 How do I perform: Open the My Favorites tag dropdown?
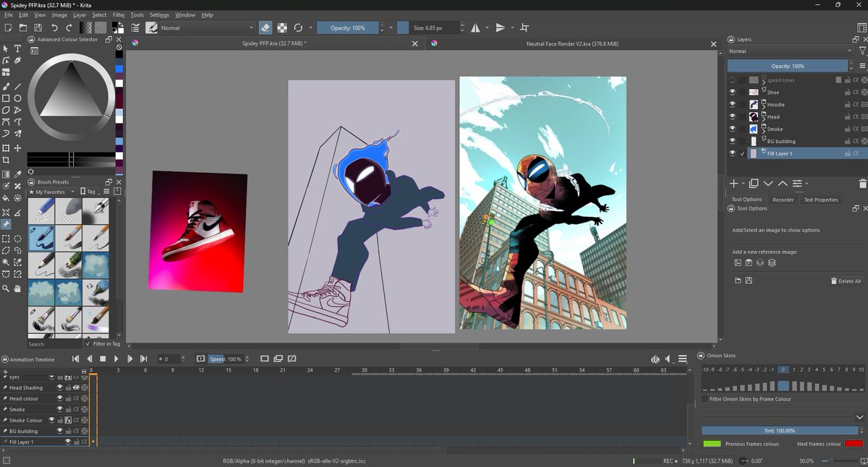(x=52, y=192)
